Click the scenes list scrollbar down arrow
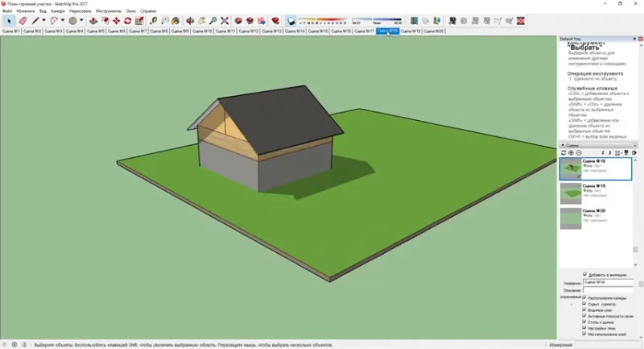 [x=635, y=264]
